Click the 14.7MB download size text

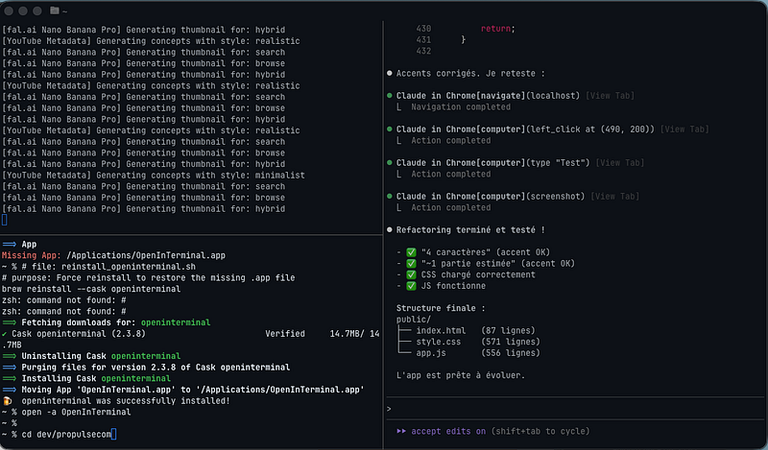coord(347,334)
